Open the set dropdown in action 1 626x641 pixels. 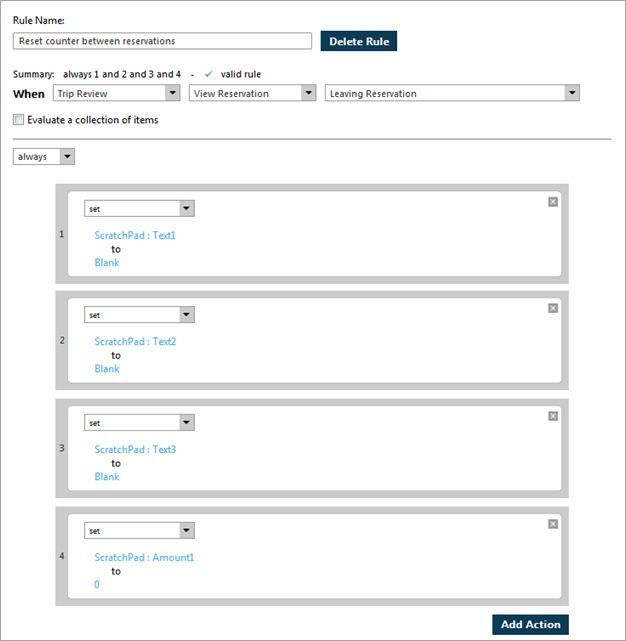coord(139,208)
